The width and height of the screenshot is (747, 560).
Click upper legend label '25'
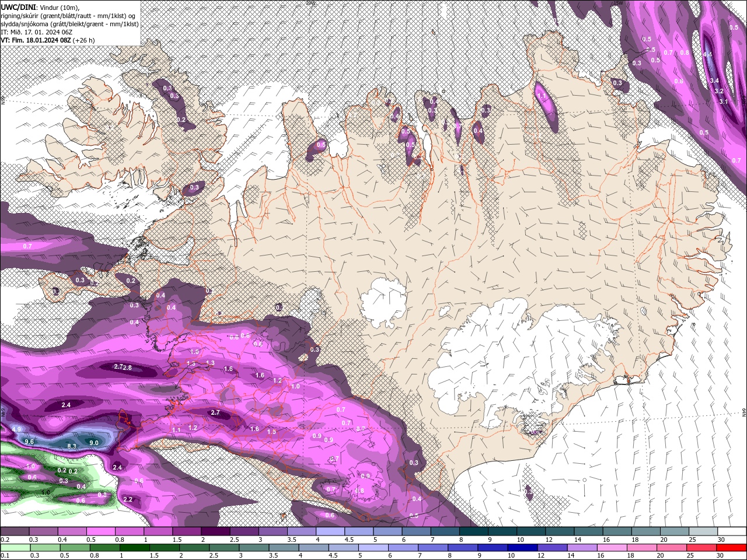pos(692,540)
